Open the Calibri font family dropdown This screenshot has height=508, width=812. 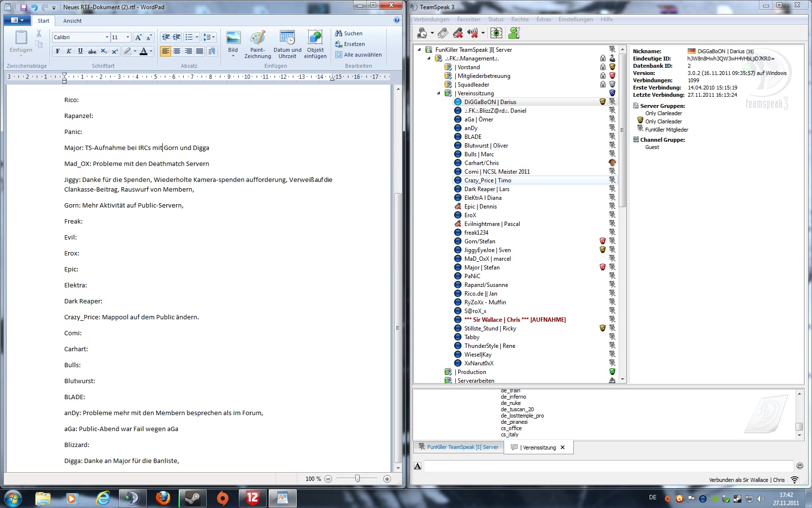pos(107,37)
